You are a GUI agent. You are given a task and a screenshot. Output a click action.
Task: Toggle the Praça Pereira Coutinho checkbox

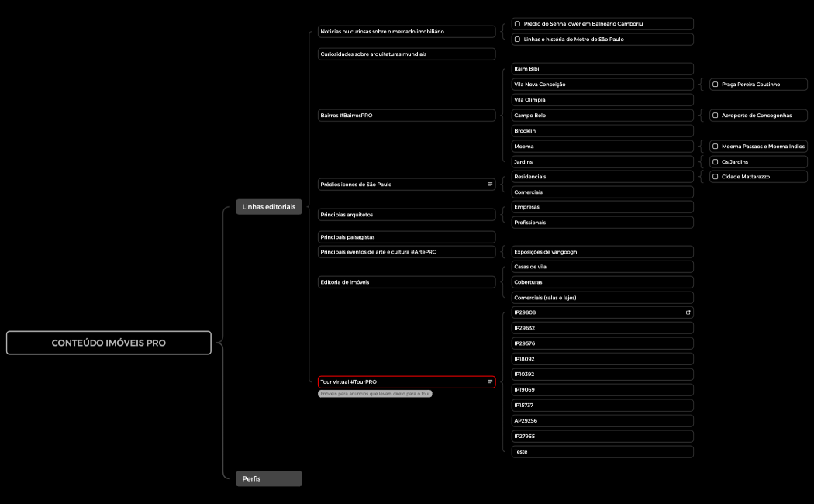point(715,85)
